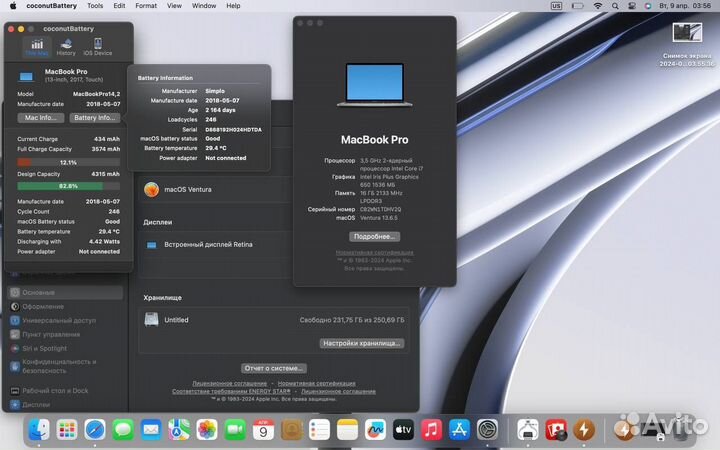Click the Untitled storage disk row
720x450 pixels.
coord(274,320)
